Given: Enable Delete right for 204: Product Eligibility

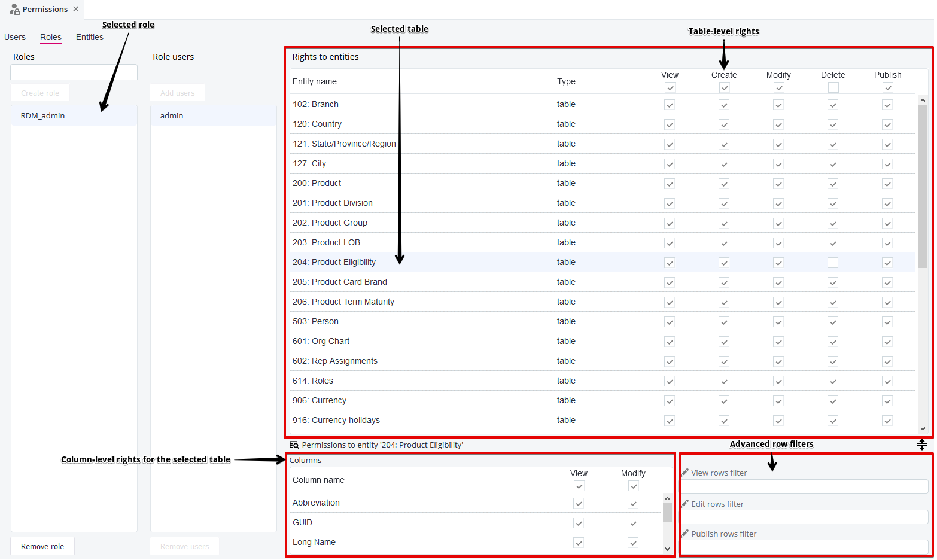Looking at the screenshot, I should click(x=833, y=263).
